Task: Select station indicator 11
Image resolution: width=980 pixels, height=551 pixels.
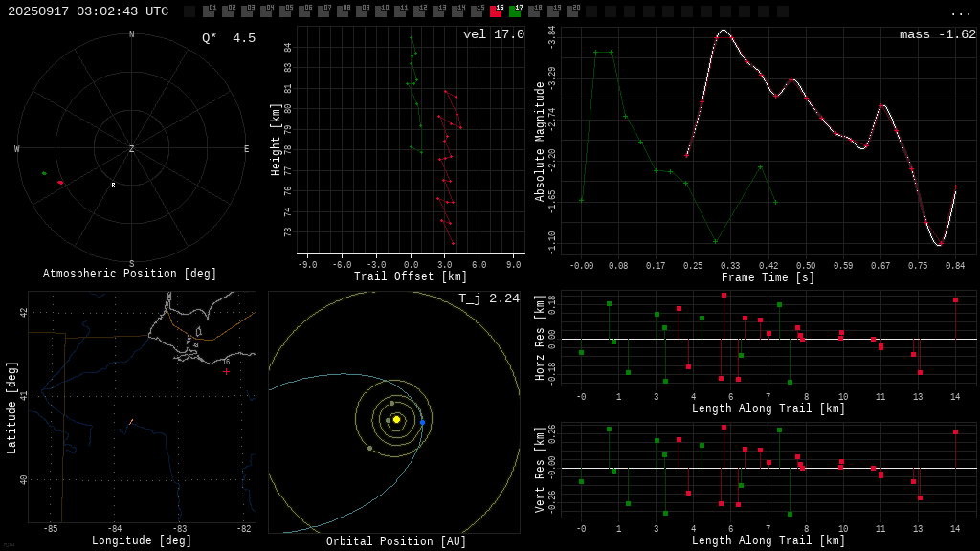Action: click(x=400, y=11)
